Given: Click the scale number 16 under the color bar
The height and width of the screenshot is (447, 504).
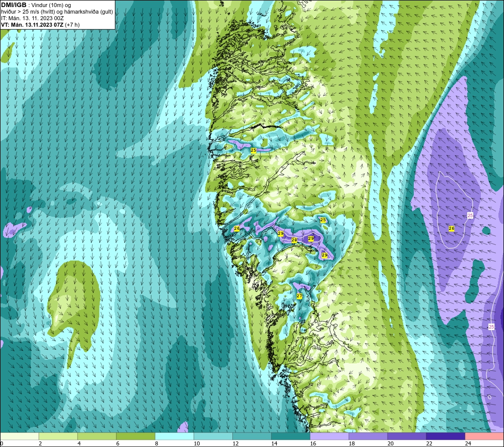Looking at the screenshot, I should pyautogui.click(x=313, y=443).
